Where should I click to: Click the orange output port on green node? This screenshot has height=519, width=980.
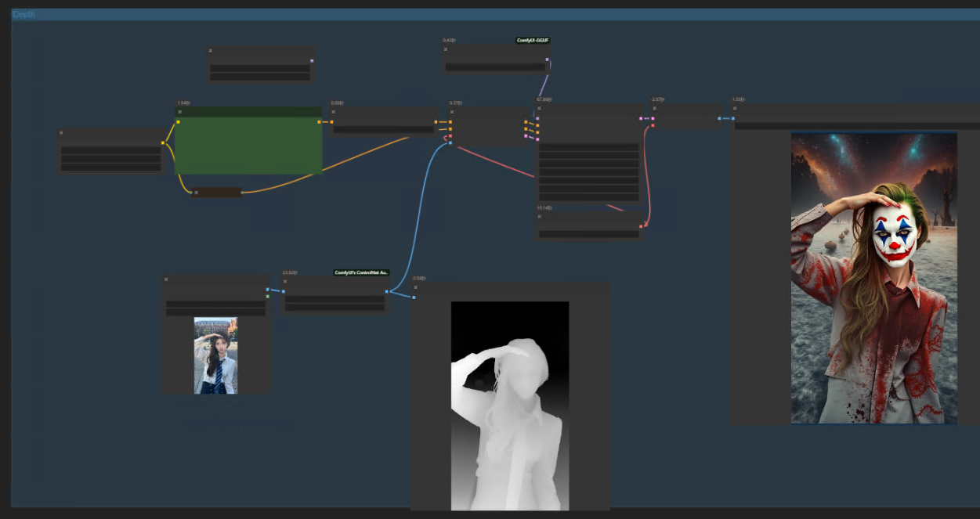[319, 122]
